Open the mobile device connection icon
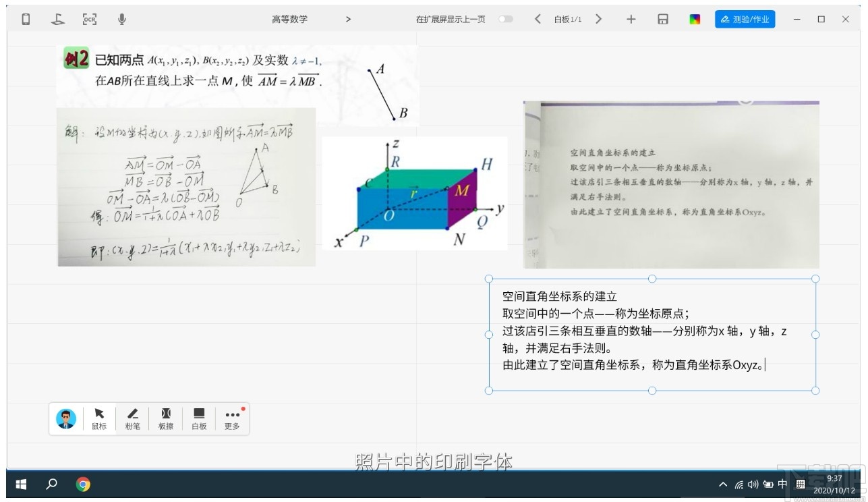The image size is (868, 502). (26, 19)
